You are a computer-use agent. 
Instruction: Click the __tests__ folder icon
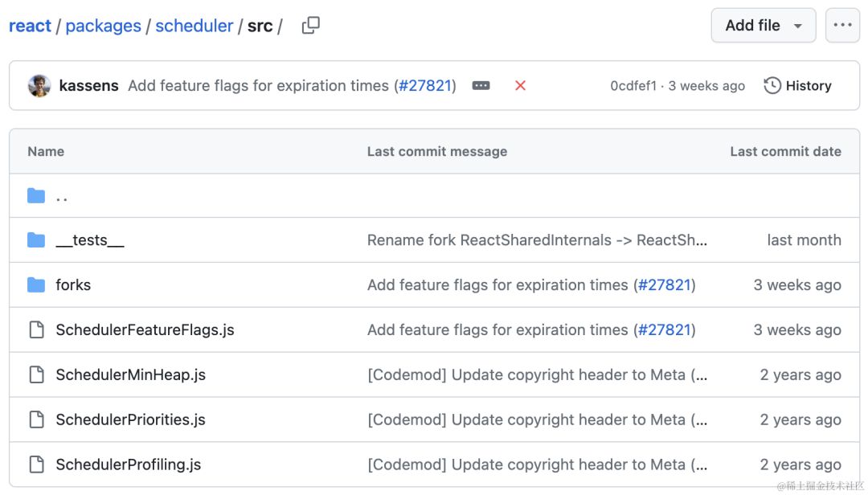tap(36, 240)
